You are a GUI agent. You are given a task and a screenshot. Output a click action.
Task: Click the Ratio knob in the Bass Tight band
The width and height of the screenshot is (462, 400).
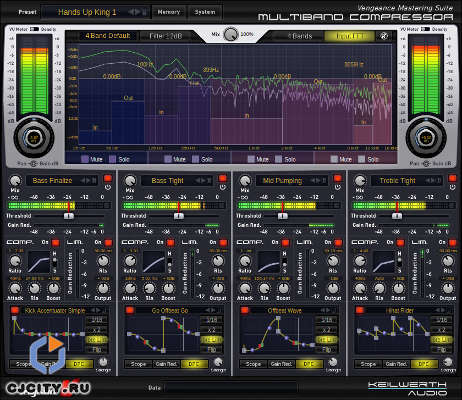[130, 261]
